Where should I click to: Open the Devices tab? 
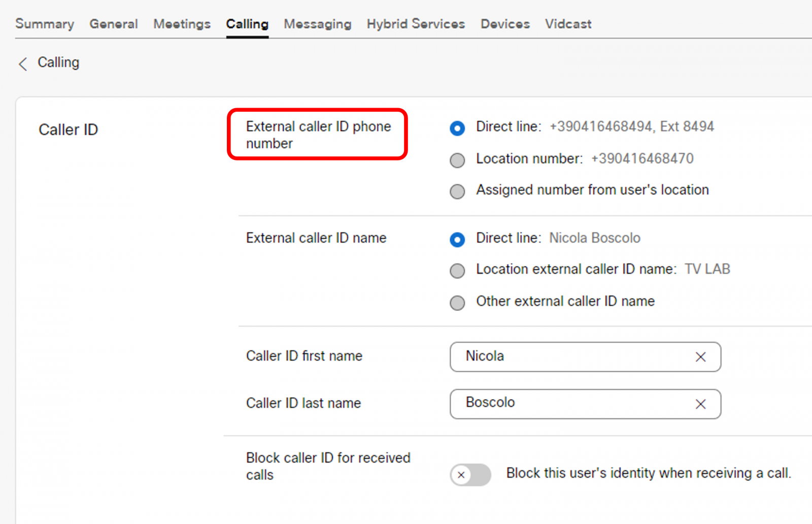coord(505,24)
